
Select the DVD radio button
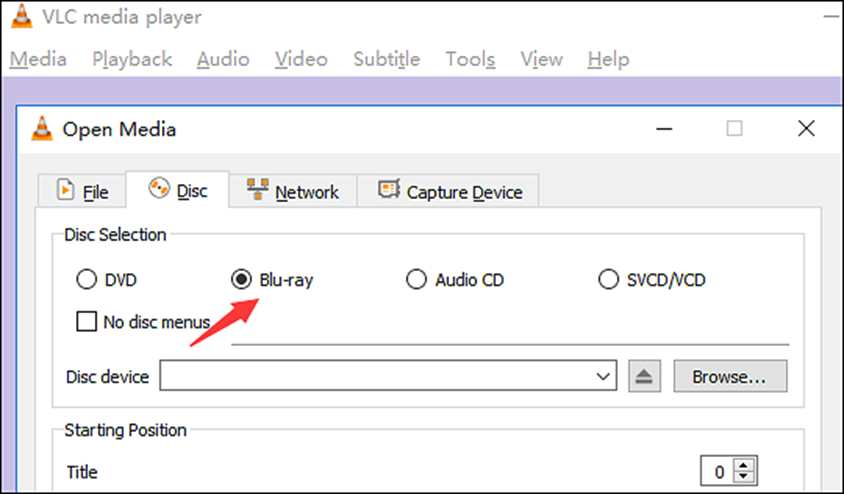click(x=86, y=280)
